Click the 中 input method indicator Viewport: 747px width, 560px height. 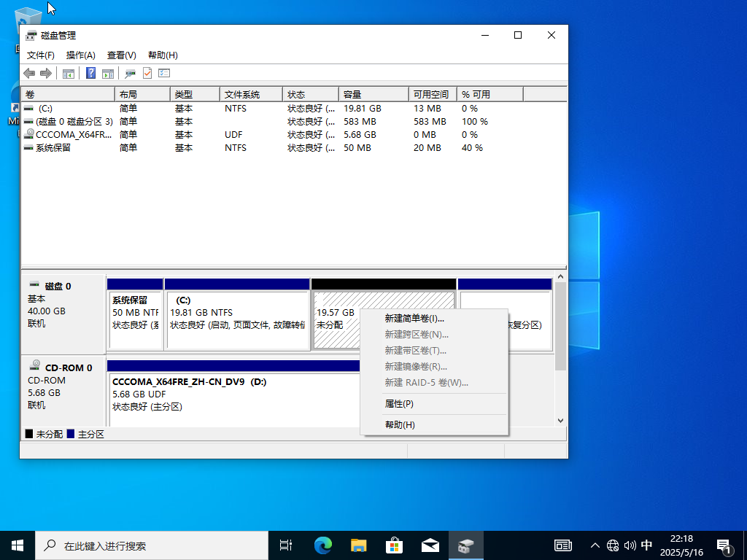(646, 545)
